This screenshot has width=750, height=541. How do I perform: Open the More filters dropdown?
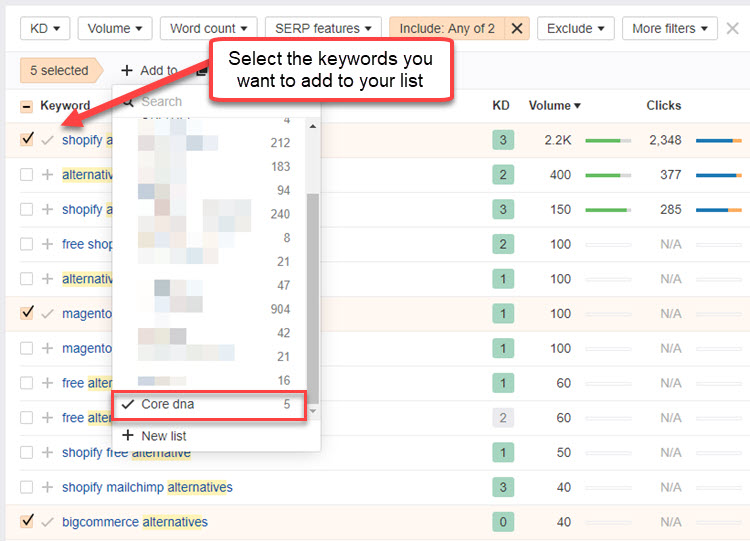coord(670,29)
